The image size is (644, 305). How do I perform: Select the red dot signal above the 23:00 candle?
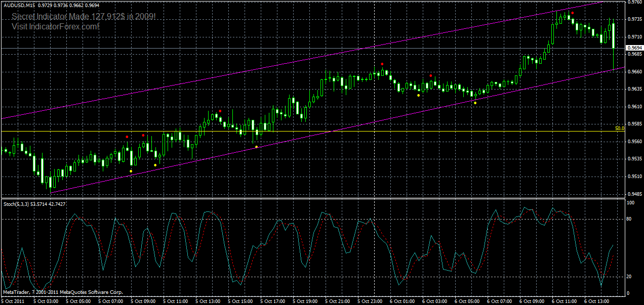click(382, 64)
